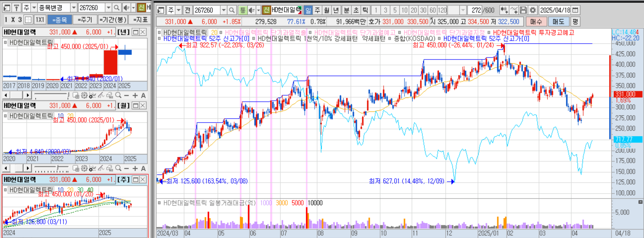Click the indicator add icon in the monthly mini chart toolbar
This screenshot has width=644, height=238.
(x=92, y=168)
